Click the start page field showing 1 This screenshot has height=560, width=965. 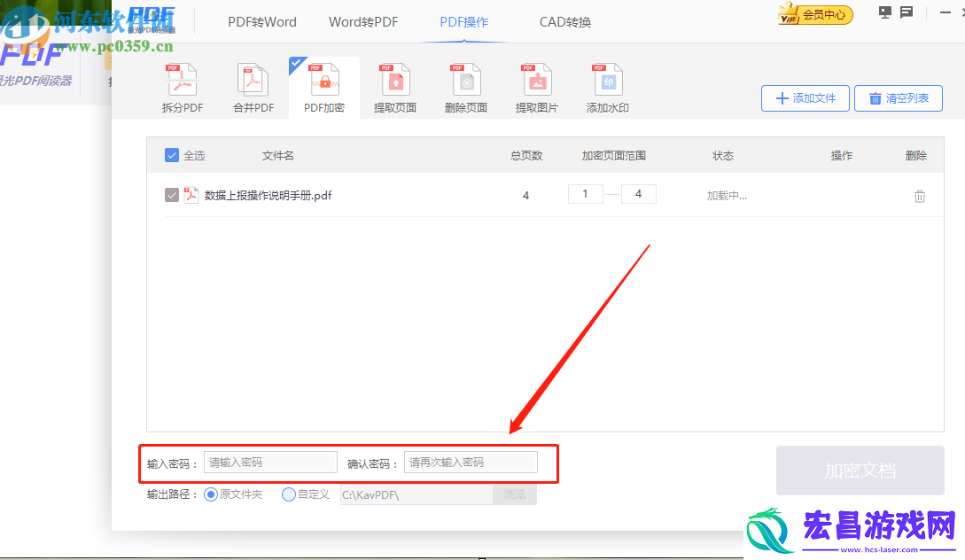(585, 194)
